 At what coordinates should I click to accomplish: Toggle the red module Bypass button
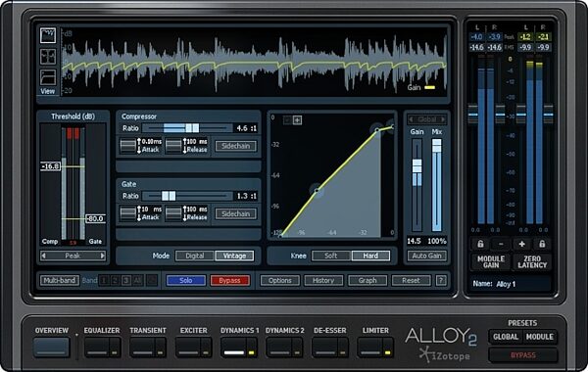point(229,280)
